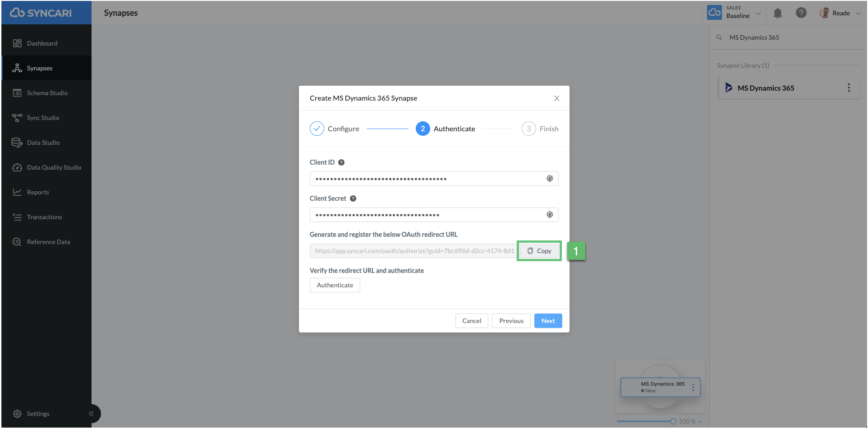
Task: Expand the Reade user menu chevron
Action: pos(858,13)
